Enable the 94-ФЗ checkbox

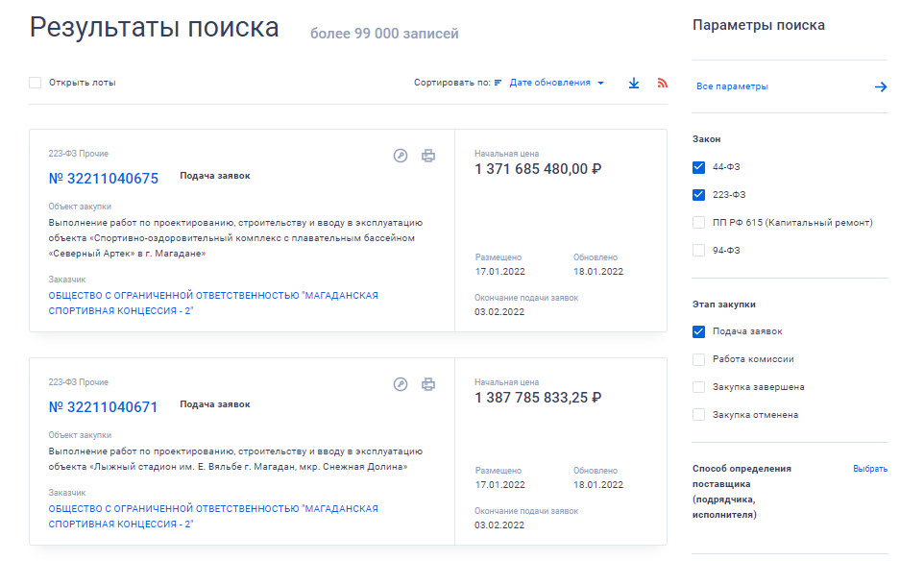pos(699,251)
